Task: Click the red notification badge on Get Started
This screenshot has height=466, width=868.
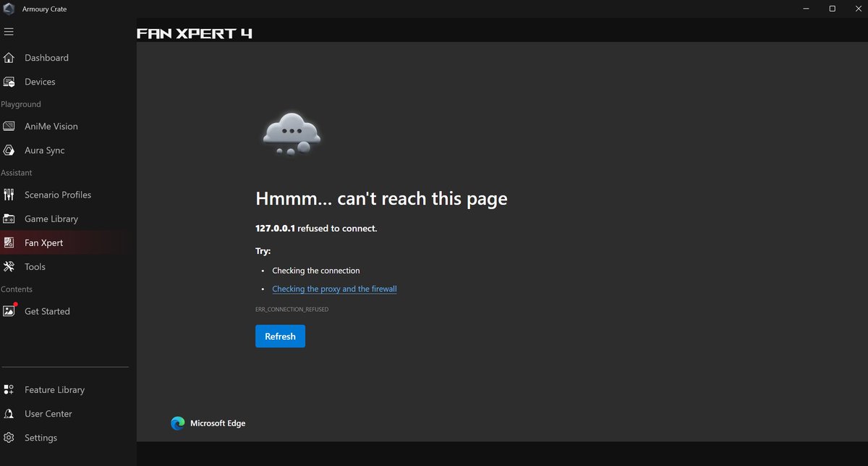Action: (16, 304)
